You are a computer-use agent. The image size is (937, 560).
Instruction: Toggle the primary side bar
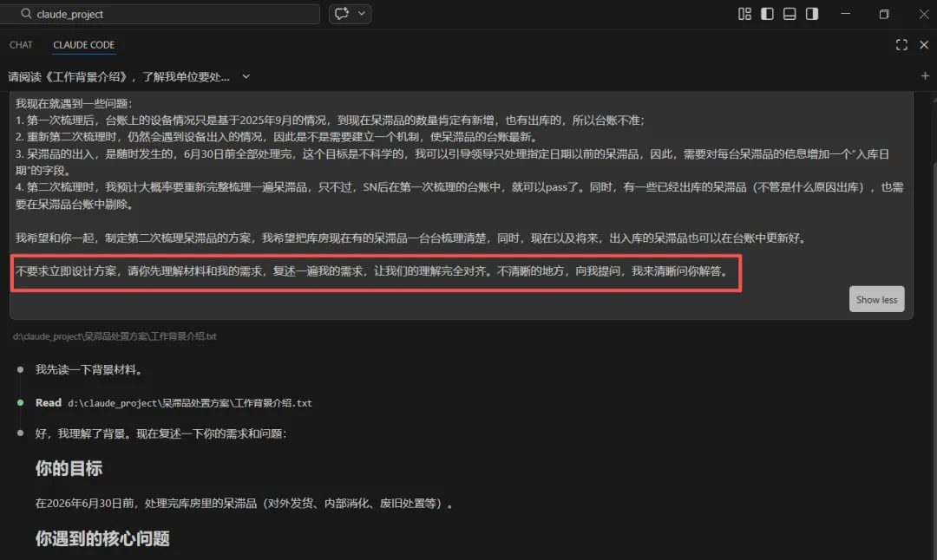tap(767, 14)
